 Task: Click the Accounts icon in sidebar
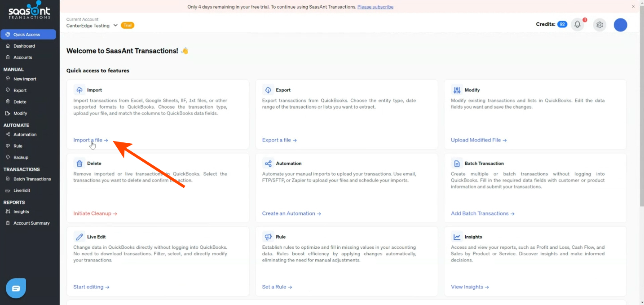[x=8, y=57]
